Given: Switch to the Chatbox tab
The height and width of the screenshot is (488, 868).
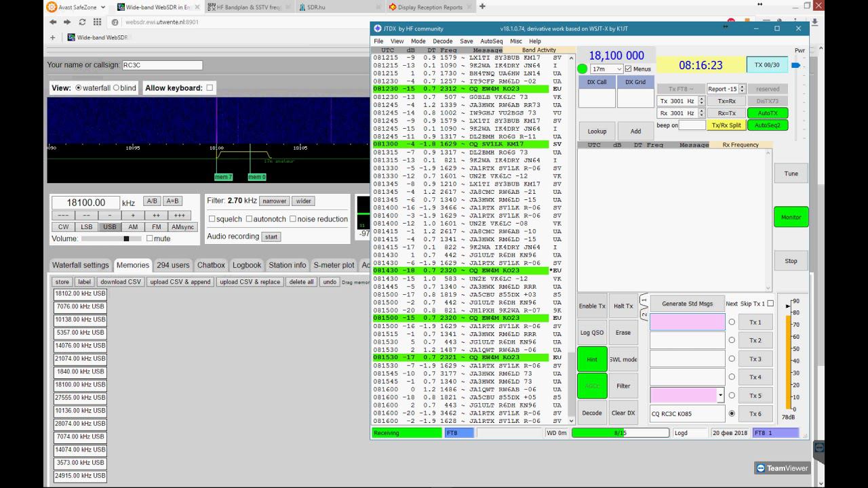Looking at the screenshot, I should [x=211, y=265].
